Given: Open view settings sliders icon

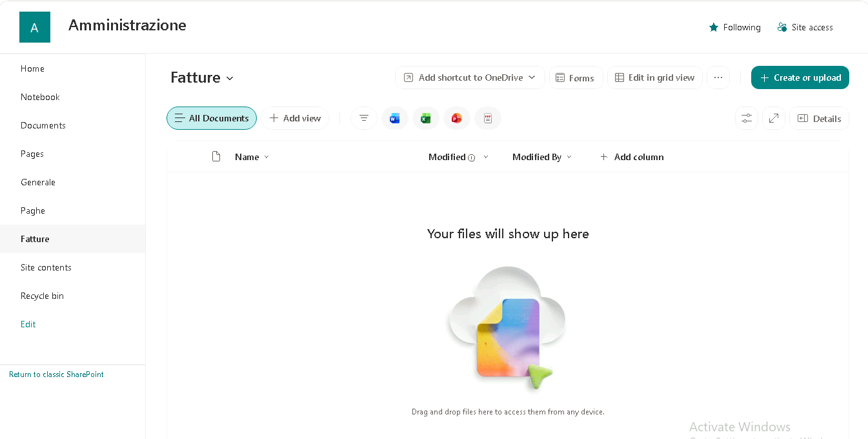Looking at the screenshot, I should click(747, 118).
